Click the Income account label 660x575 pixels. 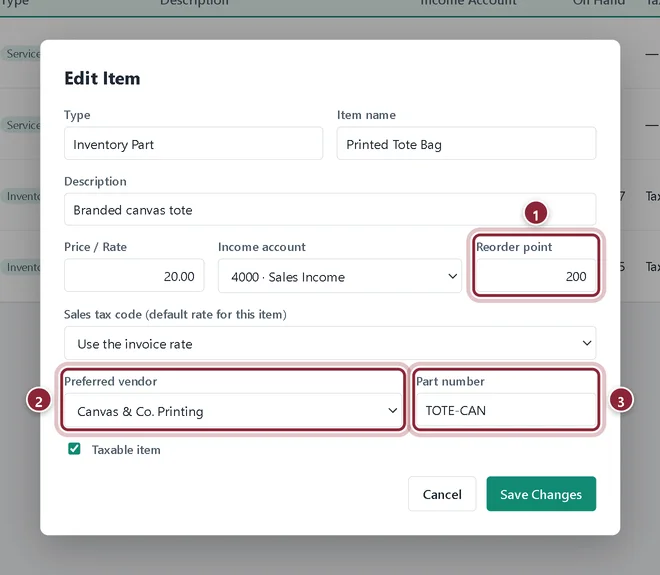point(262,247)
